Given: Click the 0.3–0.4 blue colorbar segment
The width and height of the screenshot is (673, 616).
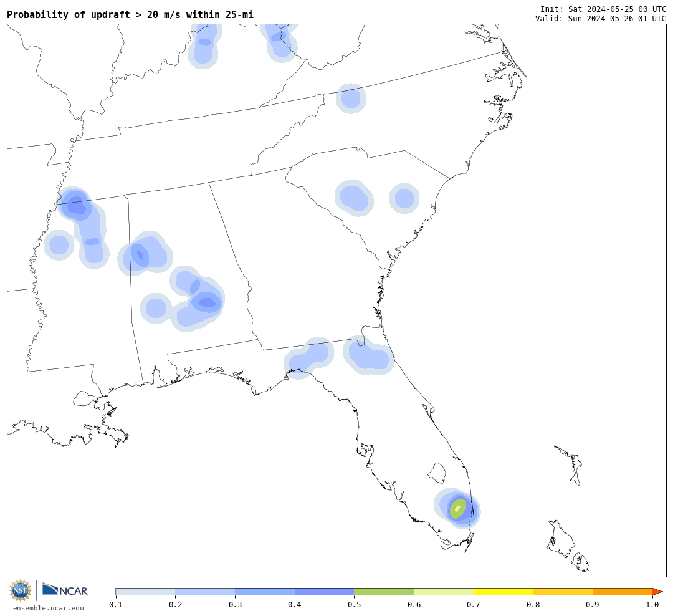Looking at the screenshot, I should 265,592.
